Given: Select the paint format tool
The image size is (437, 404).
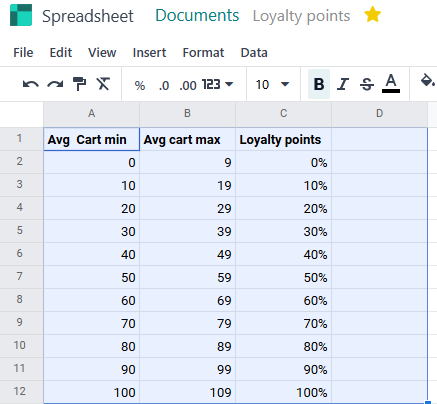Looking at the screenshot, I should tap(79, 84).
